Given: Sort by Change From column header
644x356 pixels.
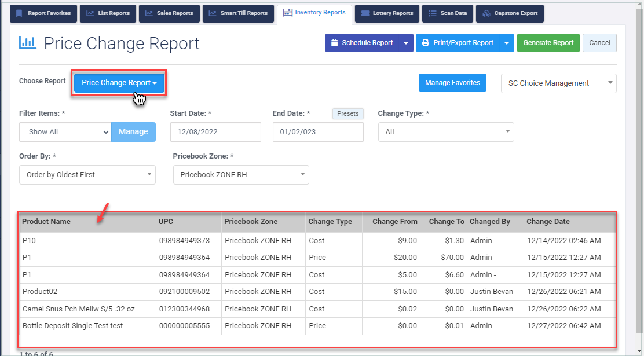Looking at the screenshot, I should 391,222.
